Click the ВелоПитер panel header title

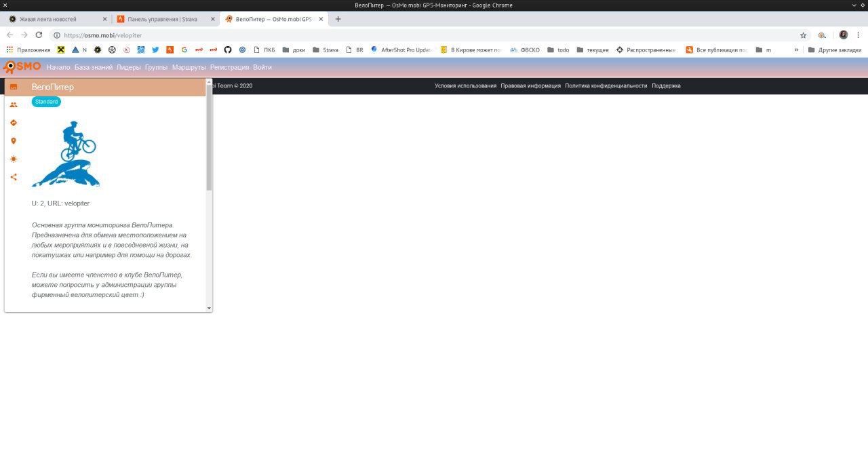(53, 87)
